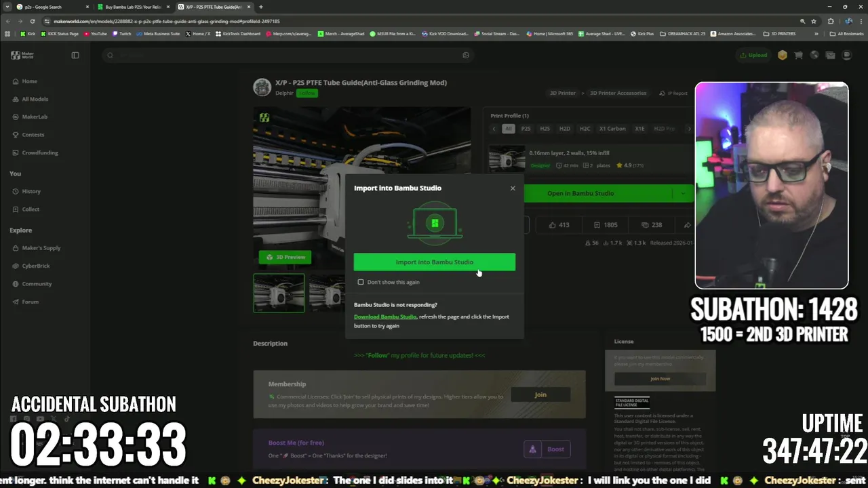Open All Models in the sidebar

pyautogui.click(x=29, y=99)
